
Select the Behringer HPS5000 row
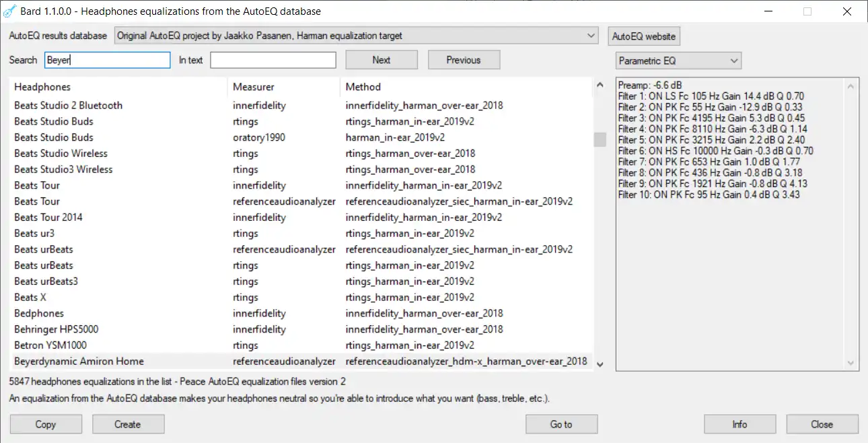(301, 329)
